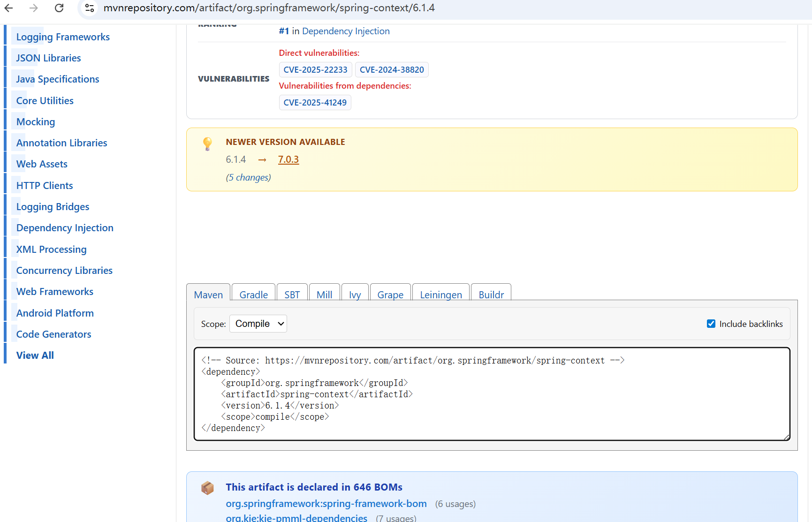The image size is (812, 522).
Task: Open Logging Frameworks category in sidebar
Action: 63,37
